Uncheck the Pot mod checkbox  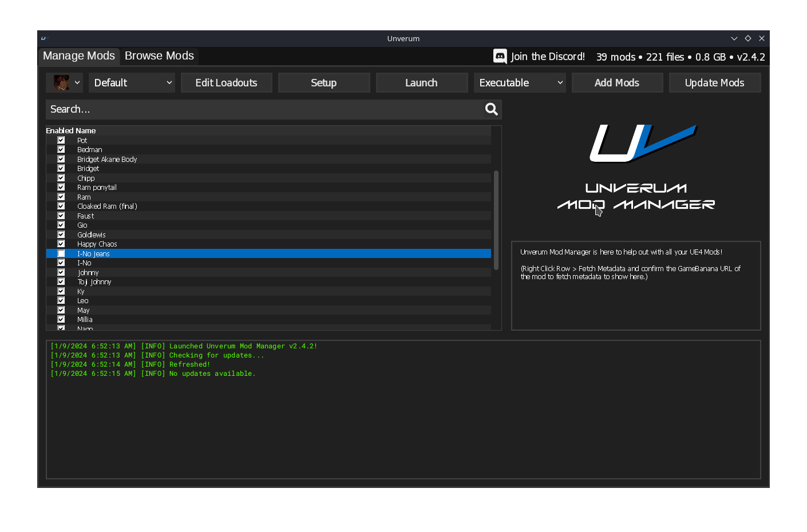(x=61, y=140)
